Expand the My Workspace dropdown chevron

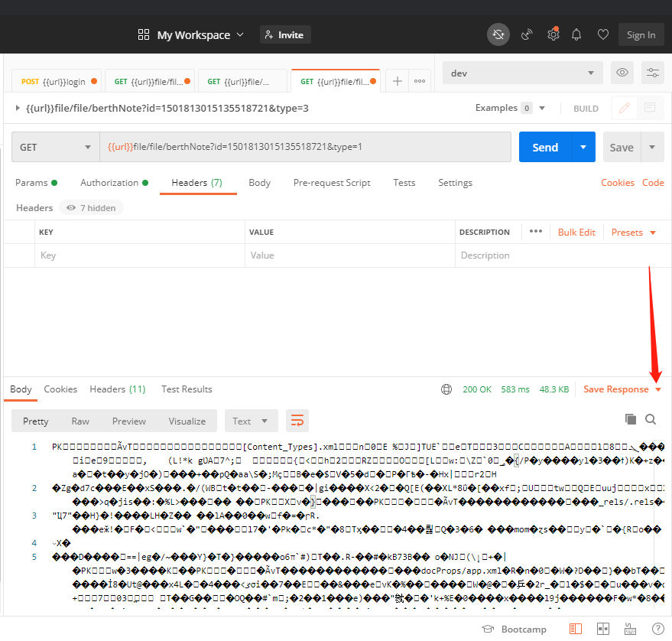click(x=240, y=34)
